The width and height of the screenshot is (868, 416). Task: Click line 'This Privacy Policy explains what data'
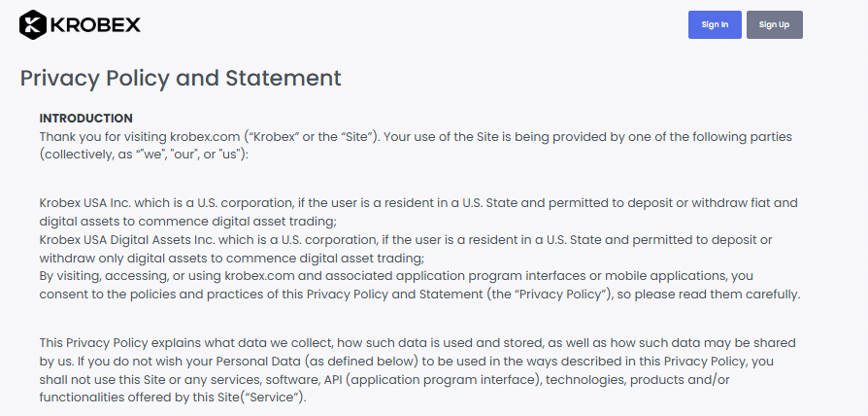pos(417,343)
